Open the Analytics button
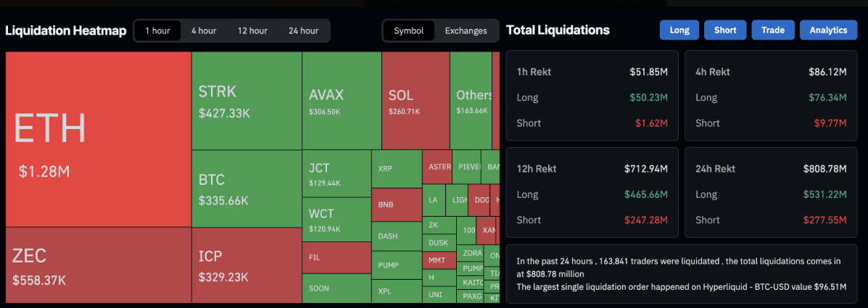This screenshot has height=308, width=868. (828, 30)
